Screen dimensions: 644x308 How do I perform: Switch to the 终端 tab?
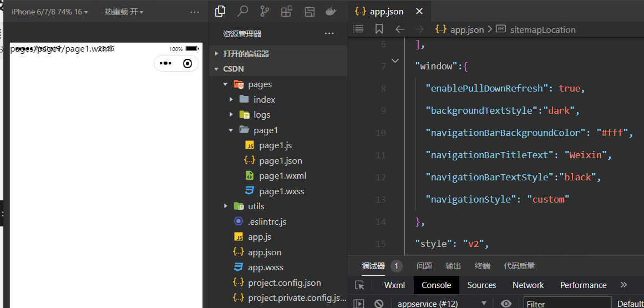[x=482, y=266]
